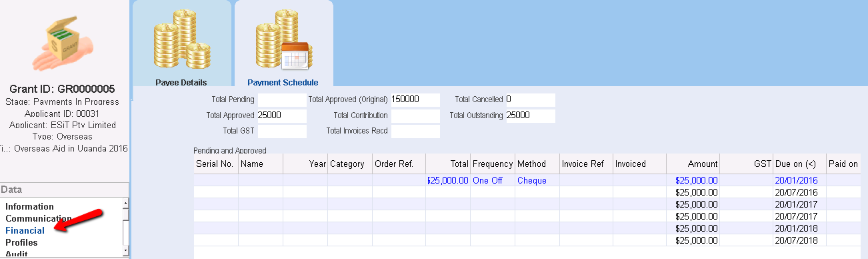Click the Total Outstanding field

click(531, 115)
